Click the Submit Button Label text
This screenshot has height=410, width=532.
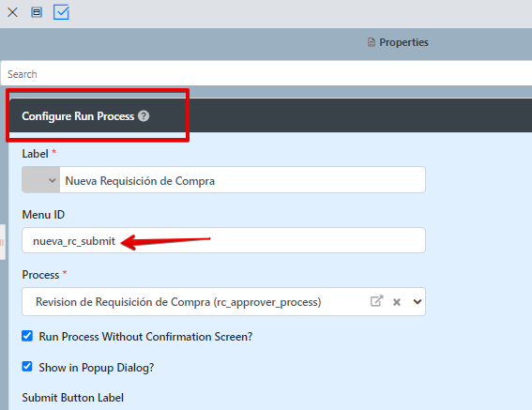72,398
